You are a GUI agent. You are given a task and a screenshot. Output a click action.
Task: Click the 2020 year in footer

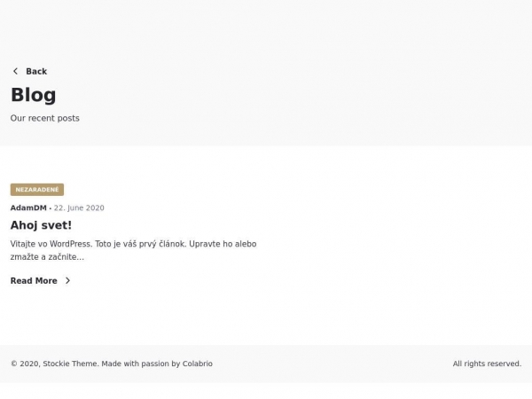(x=30, y=364)
